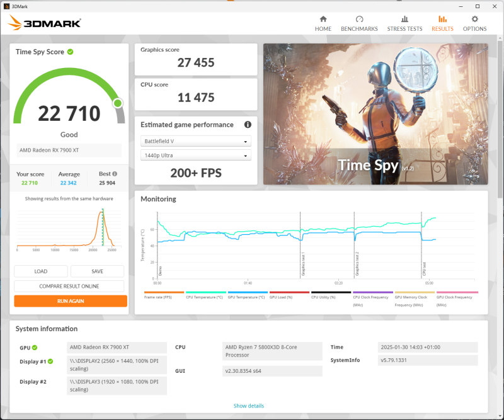Click the Monitoring heading
This screenshot has width=504, height=420.
159,199
